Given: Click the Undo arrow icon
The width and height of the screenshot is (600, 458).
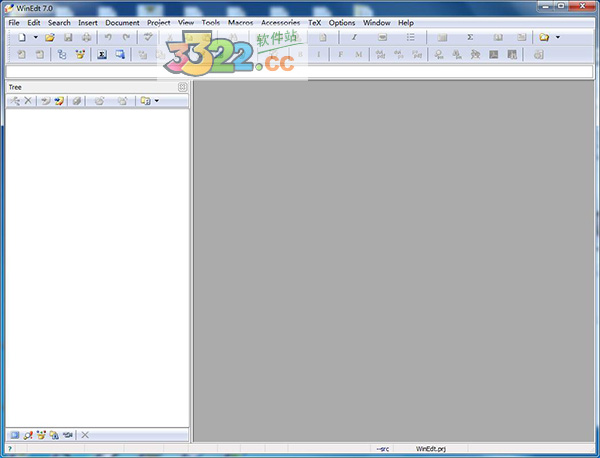Looking at the screenshot, I should [108, 37].
